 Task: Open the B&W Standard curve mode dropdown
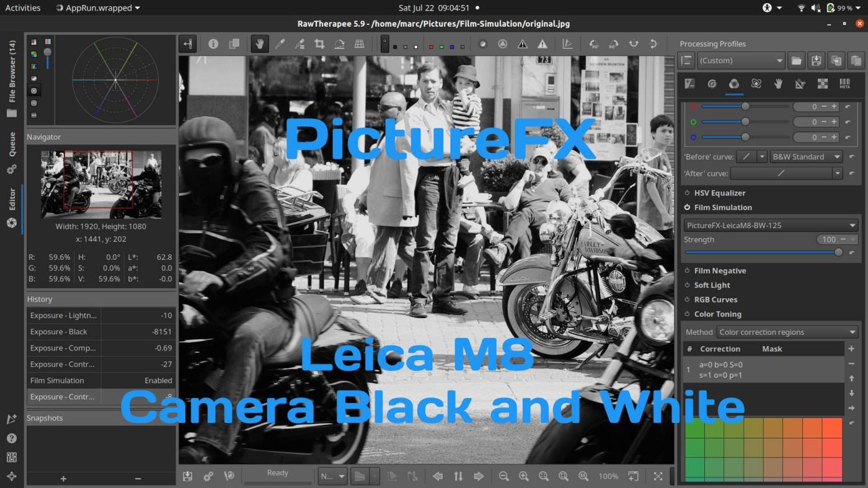pyautogui.click(x=805, y=157)
